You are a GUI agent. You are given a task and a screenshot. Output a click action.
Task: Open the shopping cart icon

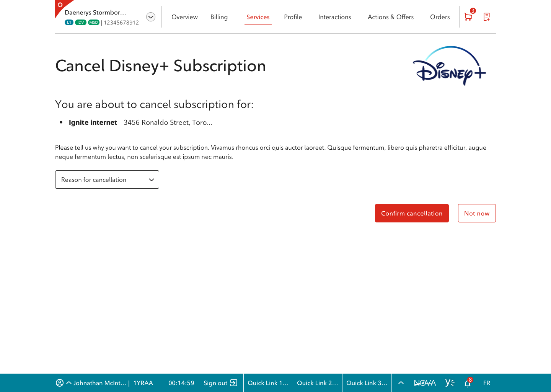[468, 17]
